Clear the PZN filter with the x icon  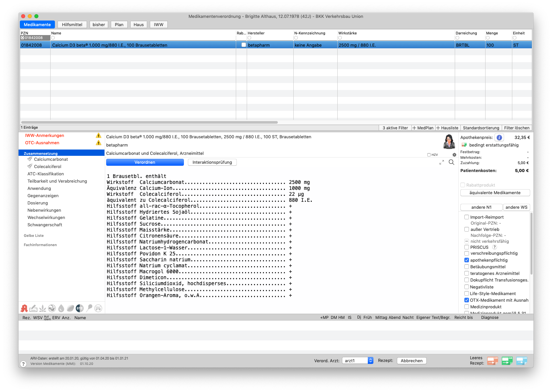22,38
